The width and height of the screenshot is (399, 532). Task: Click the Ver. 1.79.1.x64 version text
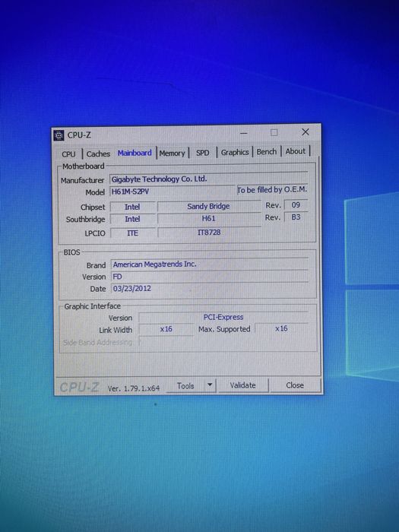pyautogui.click(x=133, y=388)
